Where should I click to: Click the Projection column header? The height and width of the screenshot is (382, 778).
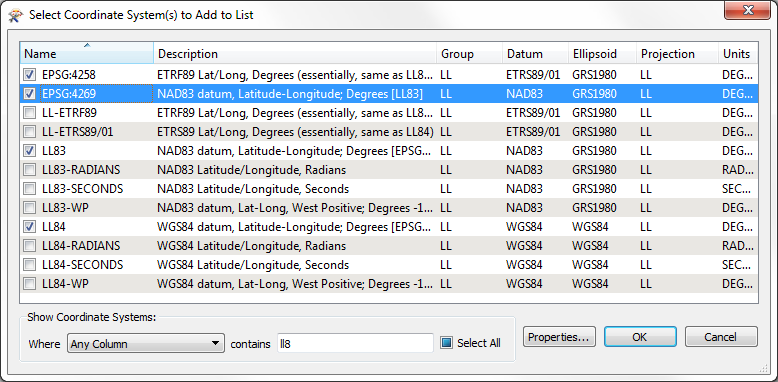[x=677, y=54]
